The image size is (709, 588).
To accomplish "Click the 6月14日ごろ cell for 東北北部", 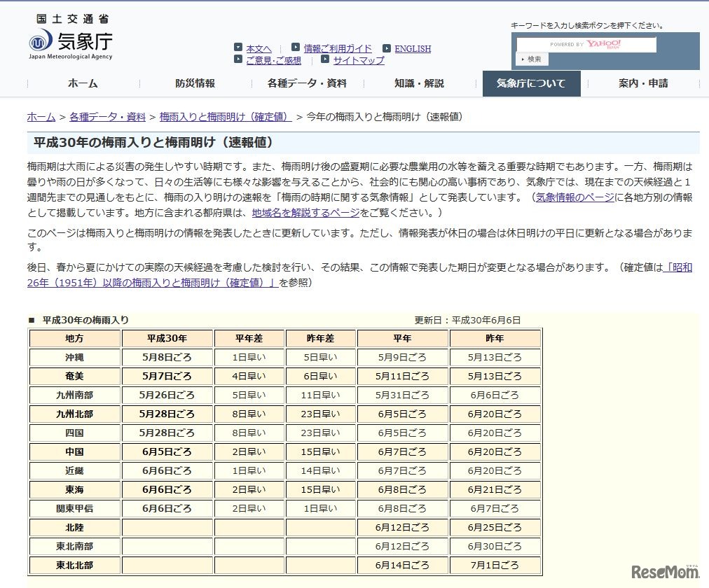I will point(402,566).
